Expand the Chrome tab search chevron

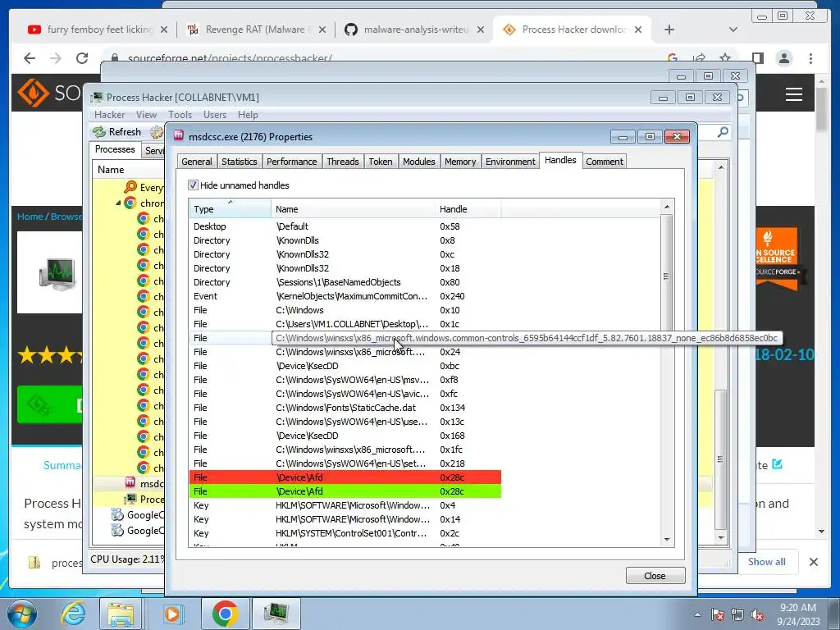tap(733, 30)
